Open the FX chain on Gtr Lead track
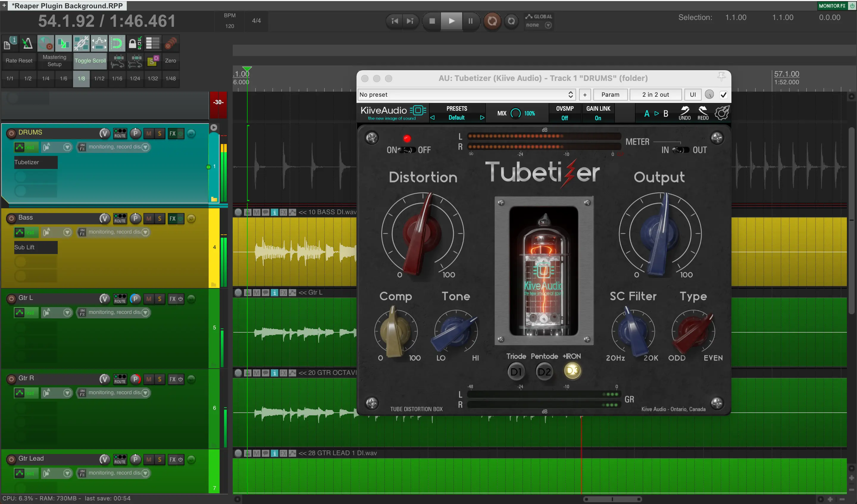Image resolution: width=857 pixels, height=504 pixels. tap(172, 459)
